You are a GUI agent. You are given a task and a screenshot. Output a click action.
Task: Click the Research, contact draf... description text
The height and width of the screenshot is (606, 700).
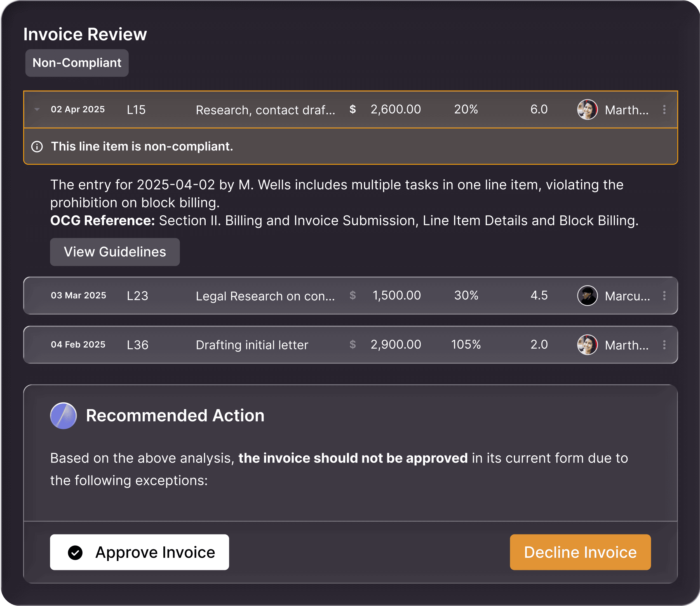(265, 110)
